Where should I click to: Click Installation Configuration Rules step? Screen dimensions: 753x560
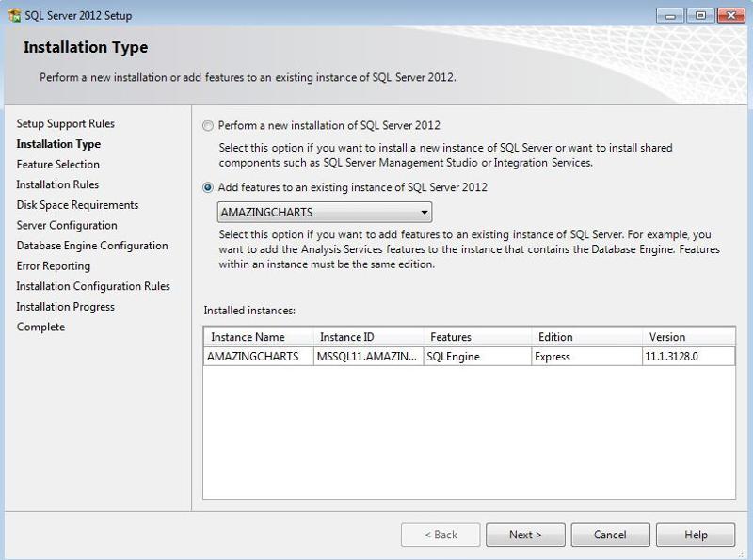93,286
